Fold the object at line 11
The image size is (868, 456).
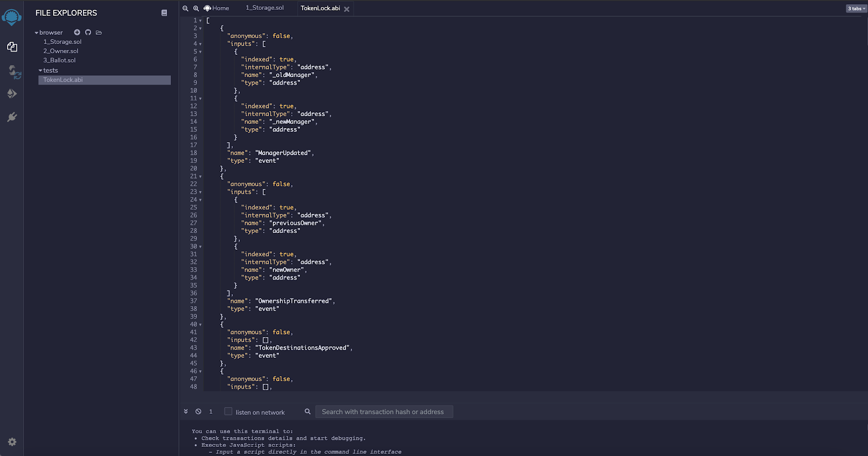[x=200, y=99]
